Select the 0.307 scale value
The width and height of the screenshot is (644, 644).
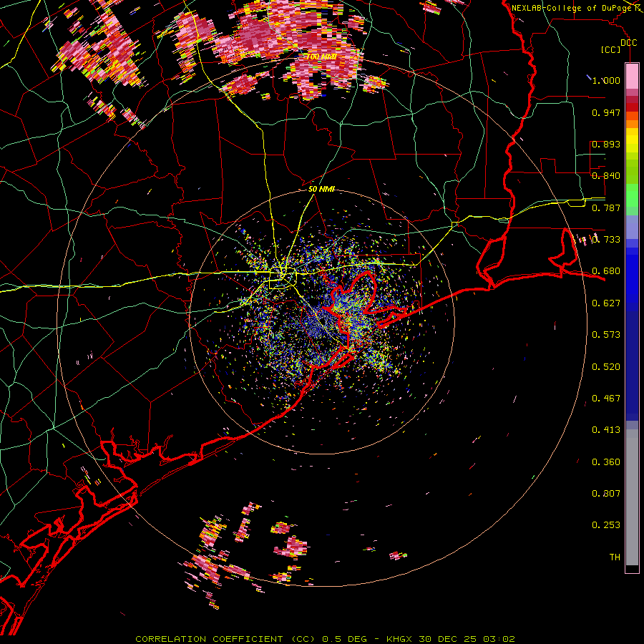click(606, 494)
